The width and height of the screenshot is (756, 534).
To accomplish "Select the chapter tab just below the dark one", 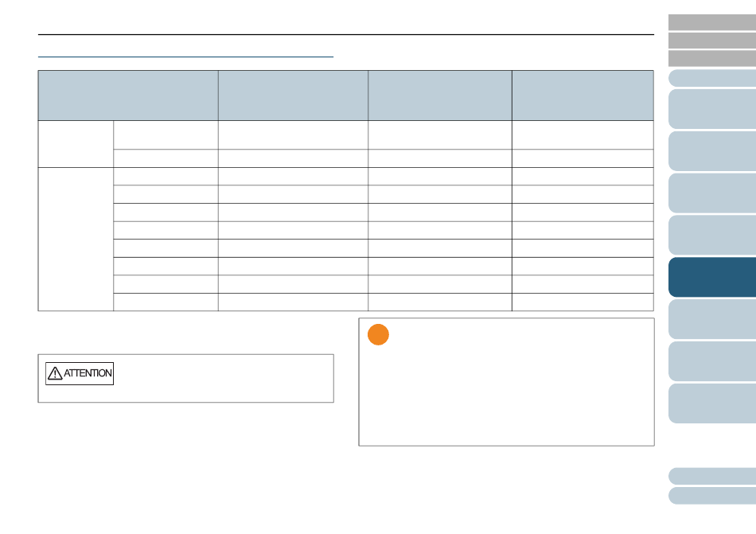I will click(712, 319).
